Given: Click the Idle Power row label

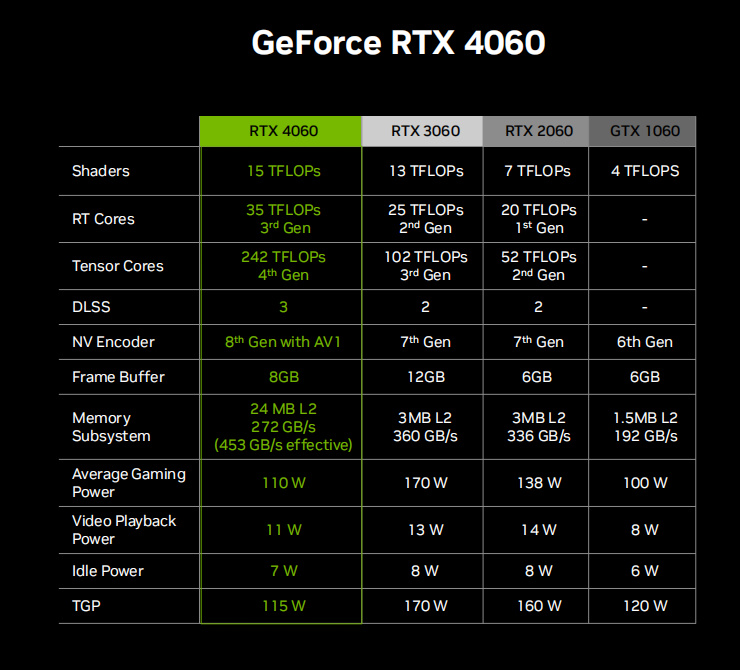Looking at the screenshot, I should tap(108, 571).
